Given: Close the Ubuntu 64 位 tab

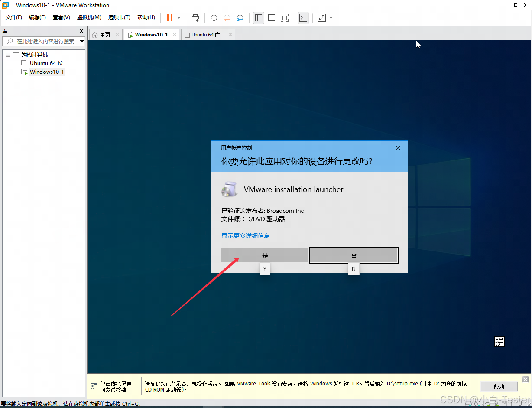Looking at the screenshot, I should click(230, 35).
